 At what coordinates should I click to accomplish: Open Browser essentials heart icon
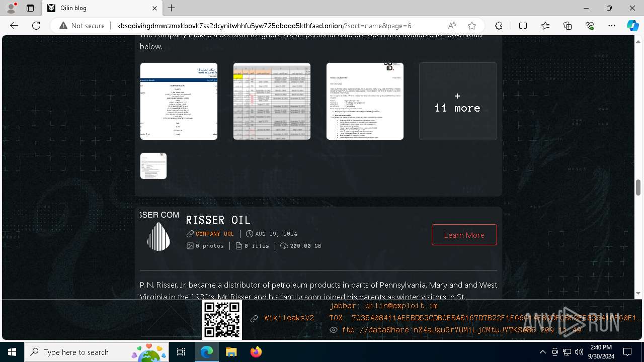(590, 26)
